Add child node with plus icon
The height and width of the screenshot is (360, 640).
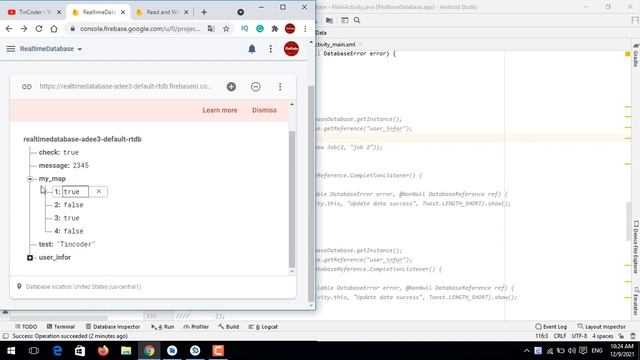point(231,87)
